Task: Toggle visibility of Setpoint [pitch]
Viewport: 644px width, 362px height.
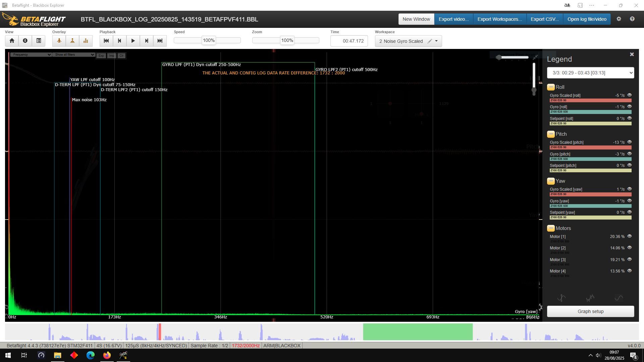Action: coord(629,165)
